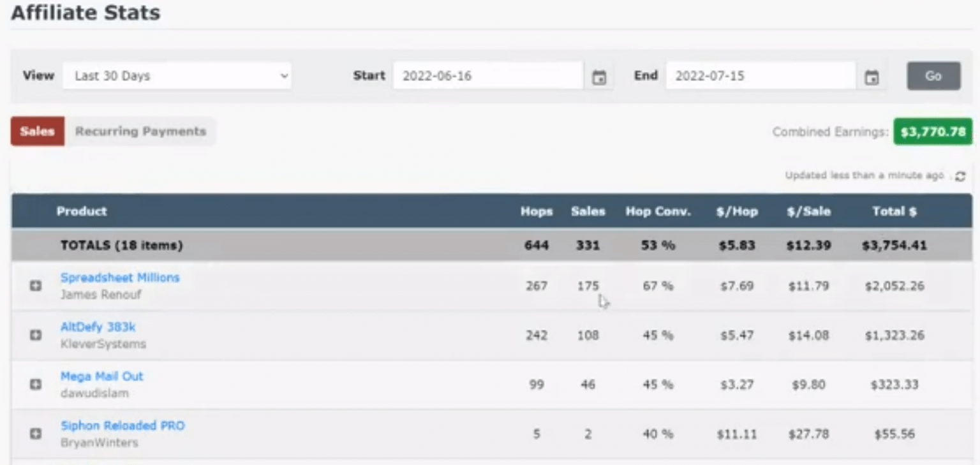Click the 67 % hop conversion value
Image resolution: width=980 pixels, height=465 pixels.
[x=658, y=286]
